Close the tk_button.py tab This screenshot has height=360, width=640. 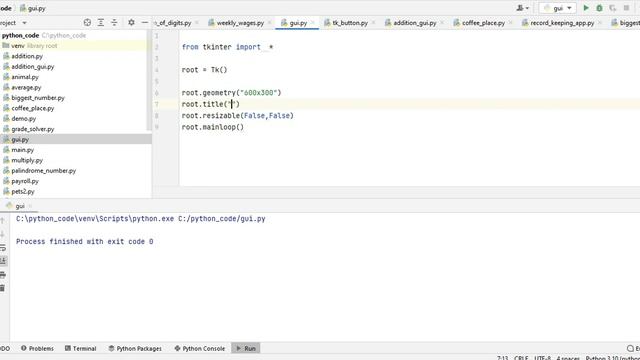pyautogui.click(x=373, y=23)
